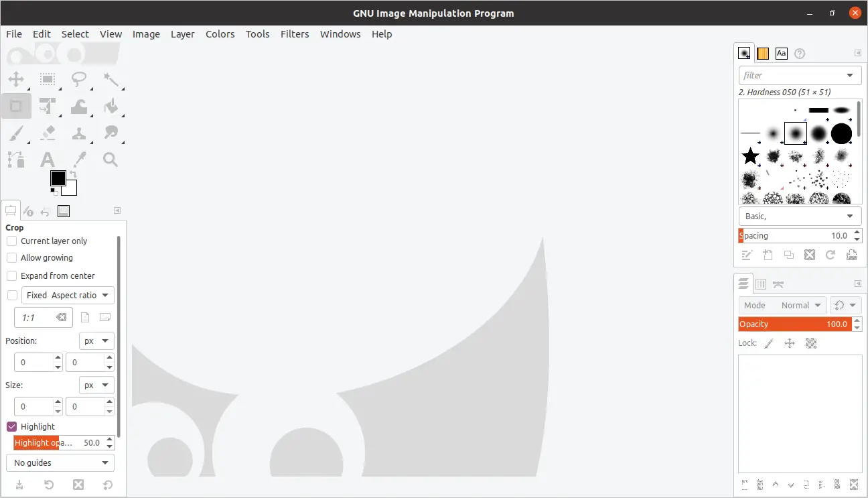Select the Paintbrush tool
Image resolution: width=868 pixels, height=498 pixels.
coord(16,133)
